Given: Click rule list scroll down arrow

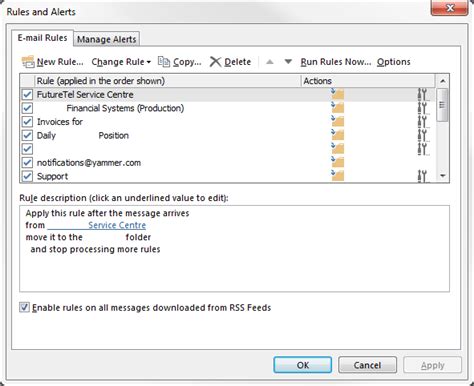Looking at the screenshot, I should [x=443, y=176].
